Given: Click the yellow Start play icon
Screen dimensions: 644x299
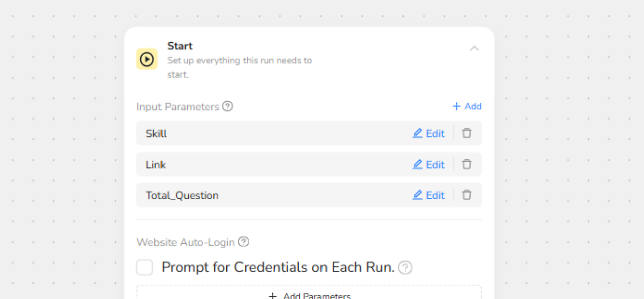Looking at the screenshot, I should pyautogui.click(x=147, y=59).
